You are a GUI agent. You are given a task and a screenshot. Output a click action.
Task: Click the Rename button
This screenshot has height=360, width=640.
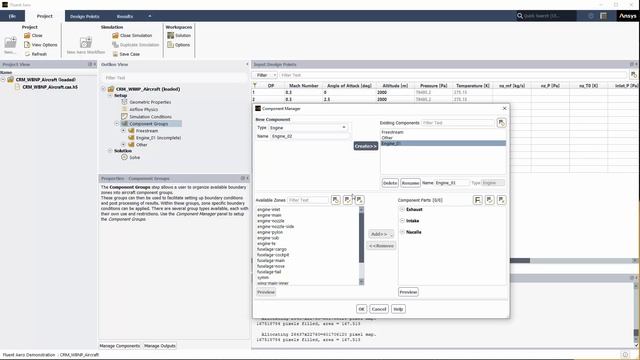pyautogui.click(x=410, y=183)
